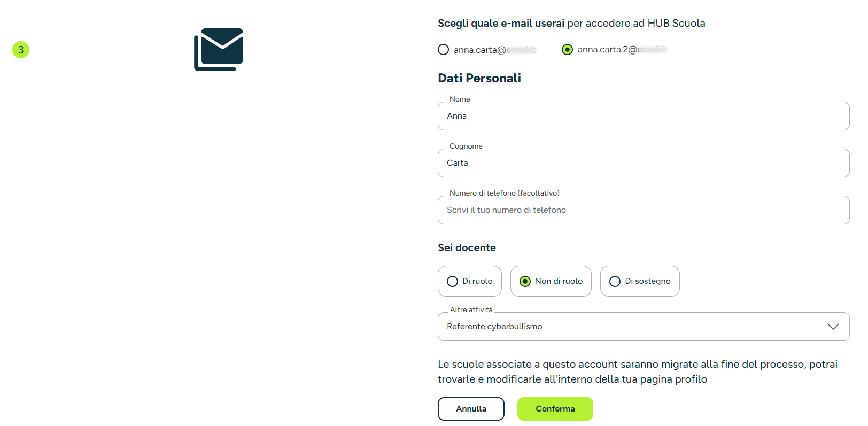Click the chevron arrow in Altre attività
The image size is (868, 426).
(833, 327)
